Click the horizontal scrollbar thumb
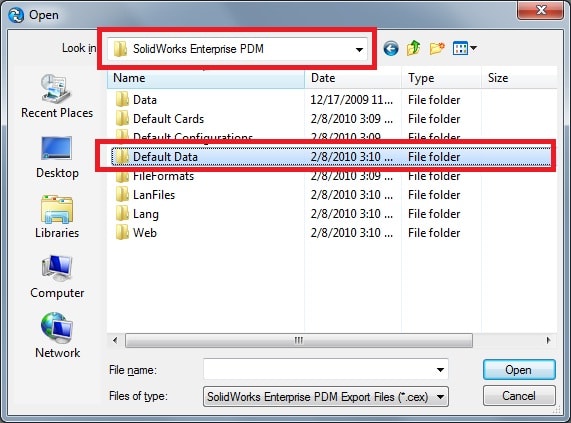The image size is (571, 423). [299, 341]
